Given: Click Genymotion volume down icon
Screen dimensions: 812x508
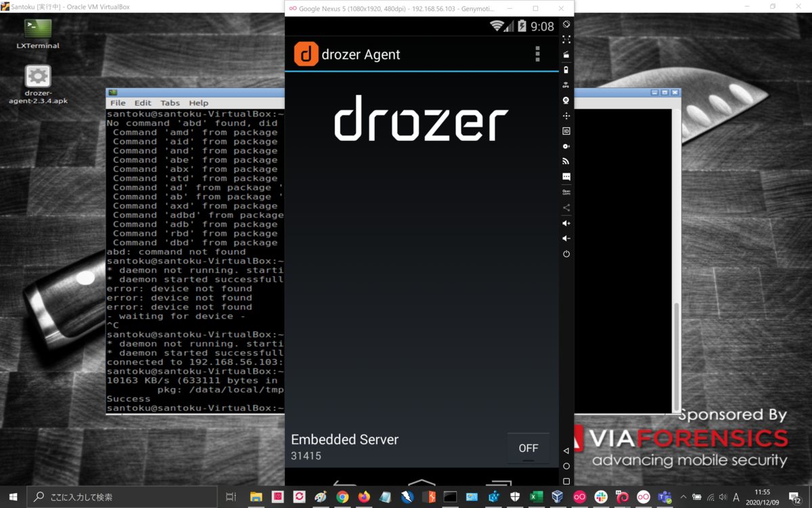Looking at the screenshot, I should click(566, 238).
